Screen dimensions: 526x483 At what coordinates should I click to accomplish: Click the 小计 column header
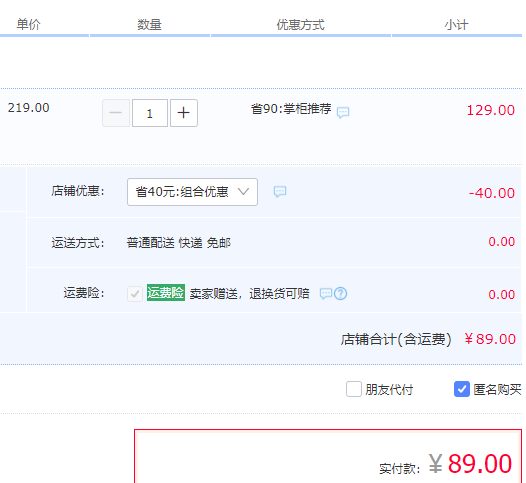(x=456, y=25)
